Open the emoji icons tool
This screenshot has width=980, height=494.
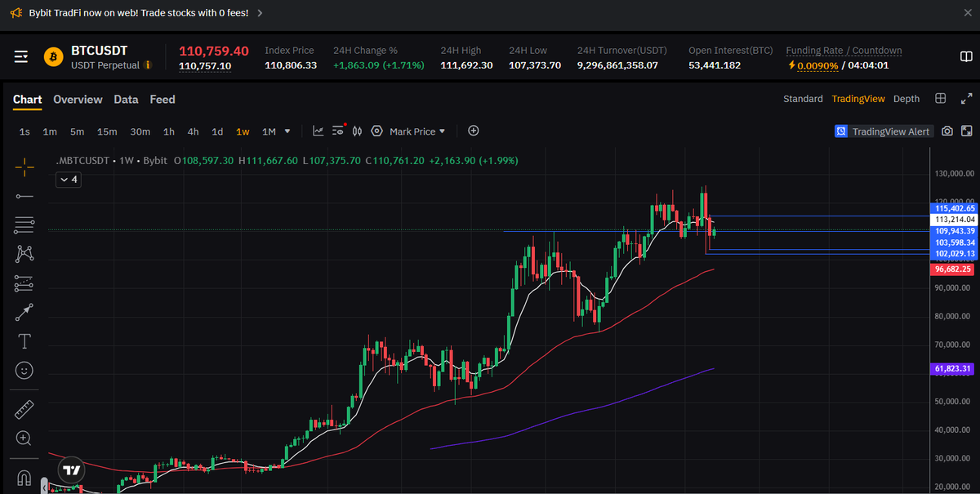(x=24, y=371)
